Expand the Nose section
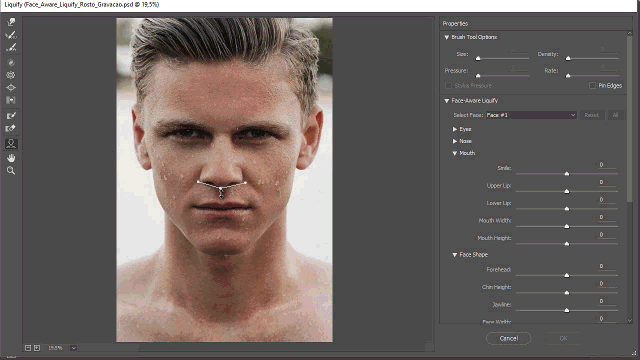Image resolution: width=640 pixels, height=360 pixels. point(455,141)
